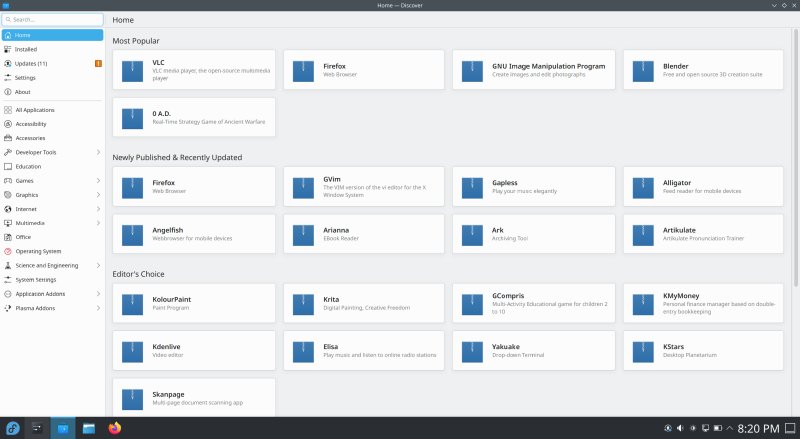Select the Accessibility category
This screenshot has width=800, height=439.
coord(52,124)
